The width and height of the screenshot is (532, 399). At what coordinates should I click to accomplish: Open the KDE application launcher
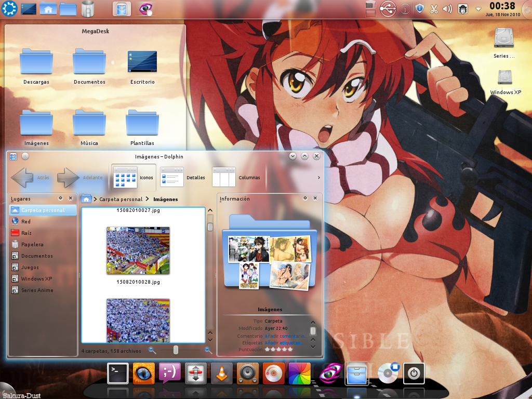(x=9, y=8)
